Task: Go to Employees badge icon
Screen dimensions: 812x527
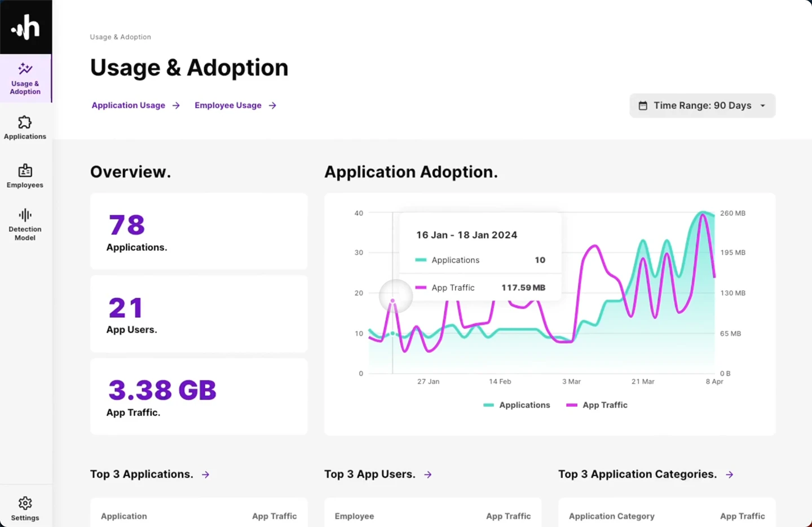Action: pyautogui.click(x=25, y=171)
